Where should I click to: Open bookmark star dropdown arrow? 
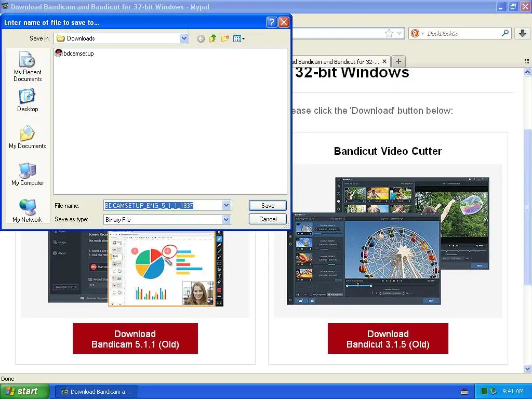click(400, 33)
